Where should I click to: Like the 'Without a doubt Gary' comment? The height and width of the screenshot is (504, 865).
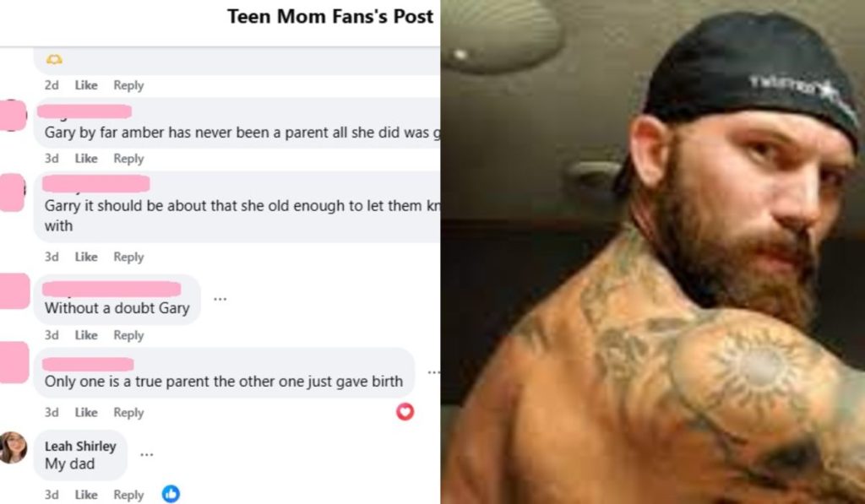click(x=85, y=335)
